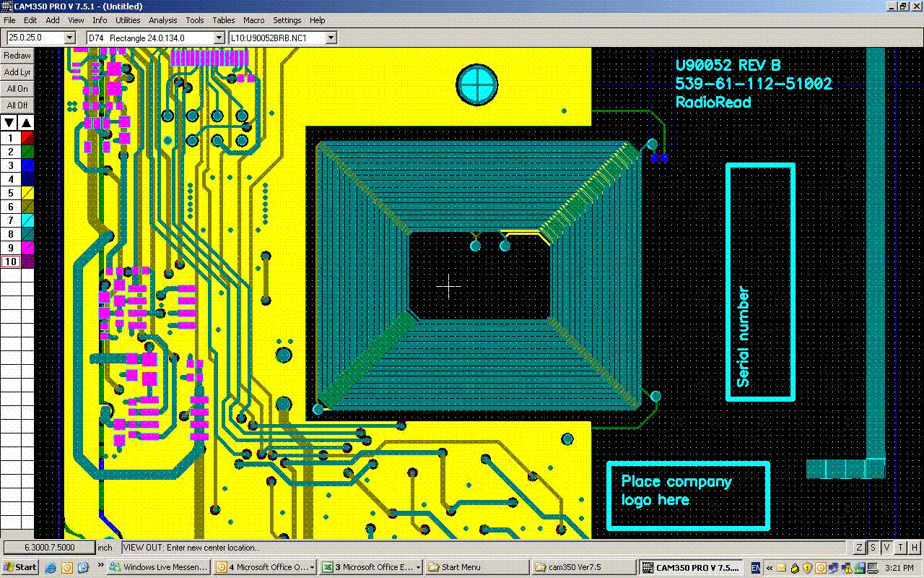Screen dimensions: 924x578
Task: Open the Windows Start menu
Action: pyautogui.click(x=20, y=567)
